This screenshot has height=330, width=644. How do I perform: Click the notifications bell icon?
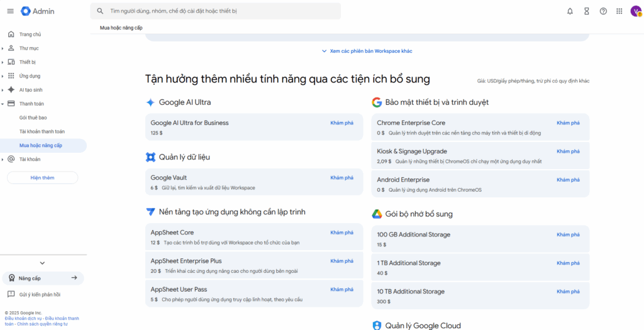tap(570, 11)
